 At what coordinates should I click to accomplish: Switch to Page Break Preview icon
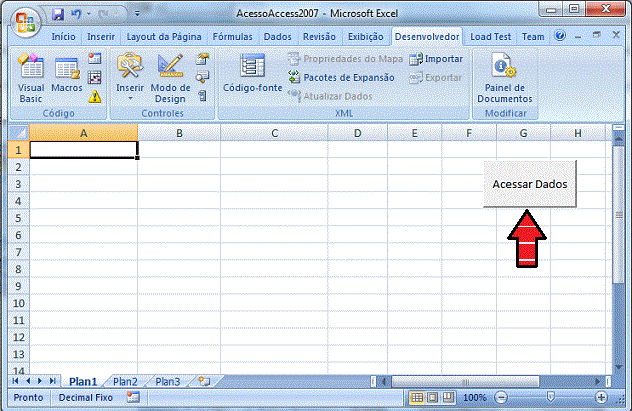[x=448, y=398]
